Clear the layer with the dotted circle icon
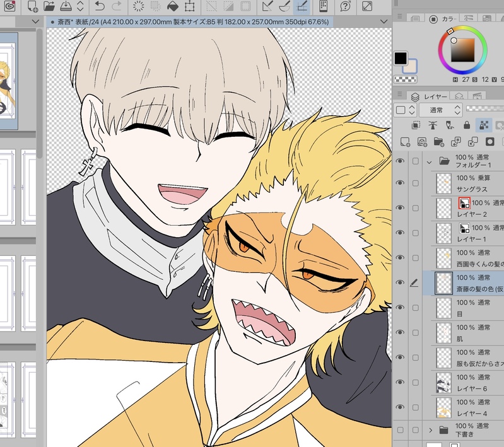 click(139, 6)
